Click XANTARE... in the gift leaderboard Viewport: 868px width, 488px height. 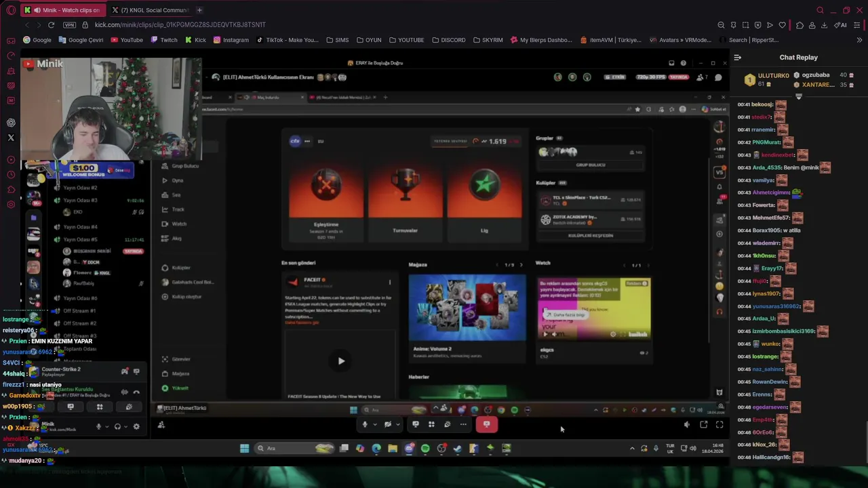[818, 85]
